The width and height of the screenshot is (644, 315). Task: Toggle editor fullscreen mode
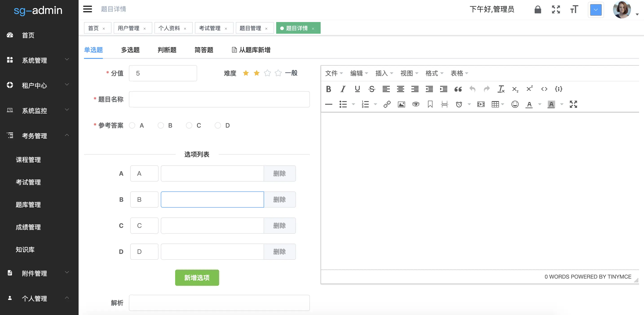573,104
